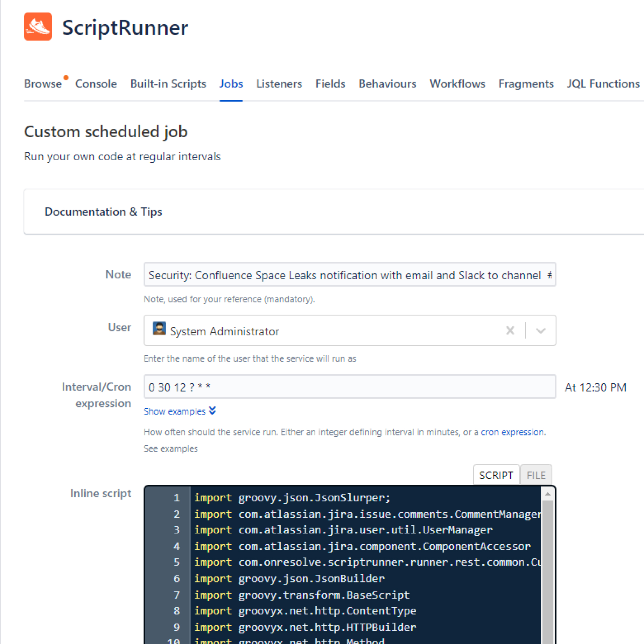Click line 1 in inline script editor
This screenshot has height=644, width=644.
pyautogui.click(x=315, y=497)
